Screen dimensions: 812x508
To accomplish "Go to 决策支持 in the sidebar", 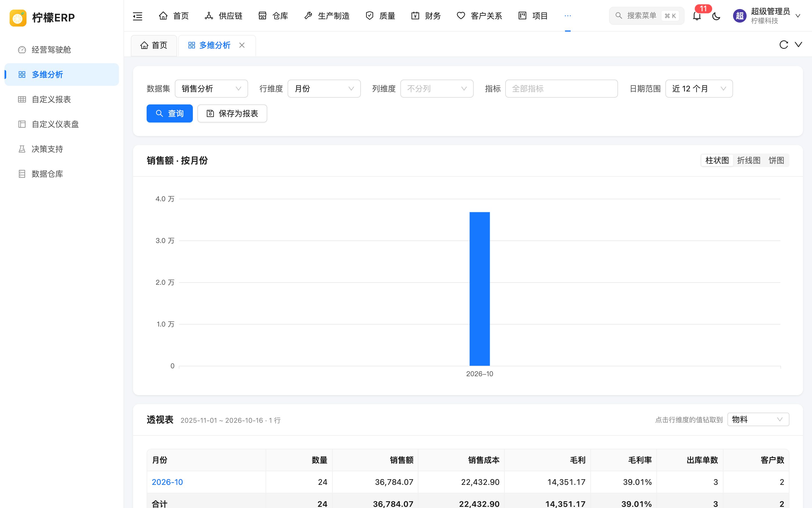I will coord(62,149).
